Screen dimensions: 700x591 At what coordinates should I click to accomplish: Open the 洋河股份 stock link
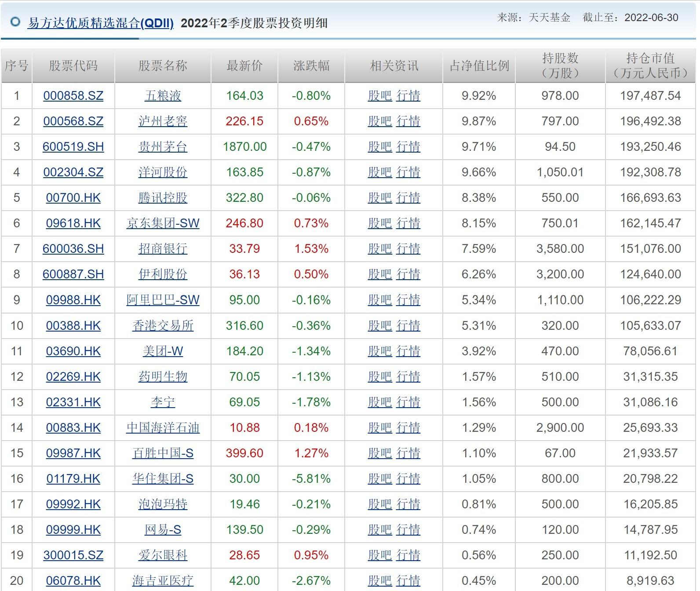[x=163, y=172]
